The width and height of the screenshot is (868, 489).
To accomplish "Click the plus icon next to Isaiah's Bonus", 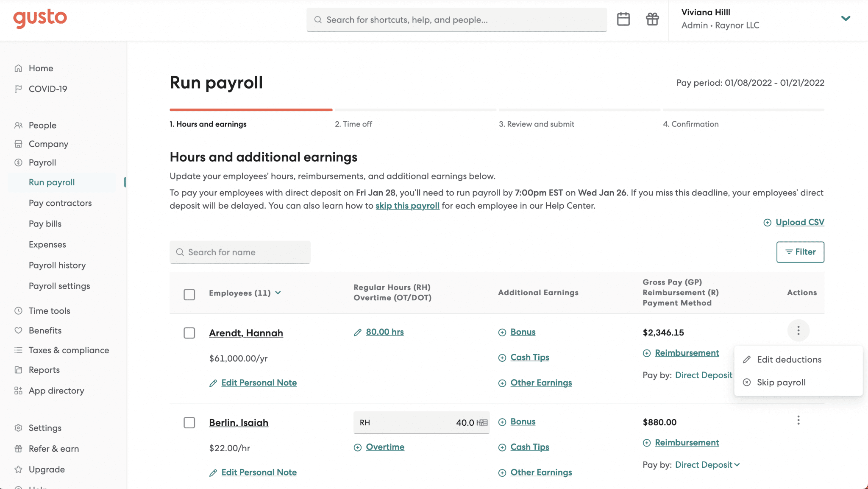I will click(x=502, y=422).
